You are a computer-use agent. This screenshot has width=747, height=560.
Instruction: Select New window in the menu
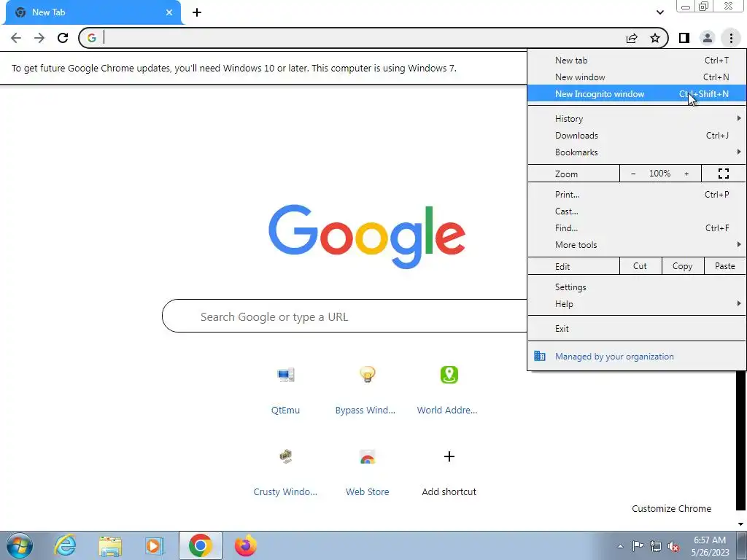point(636,77)
